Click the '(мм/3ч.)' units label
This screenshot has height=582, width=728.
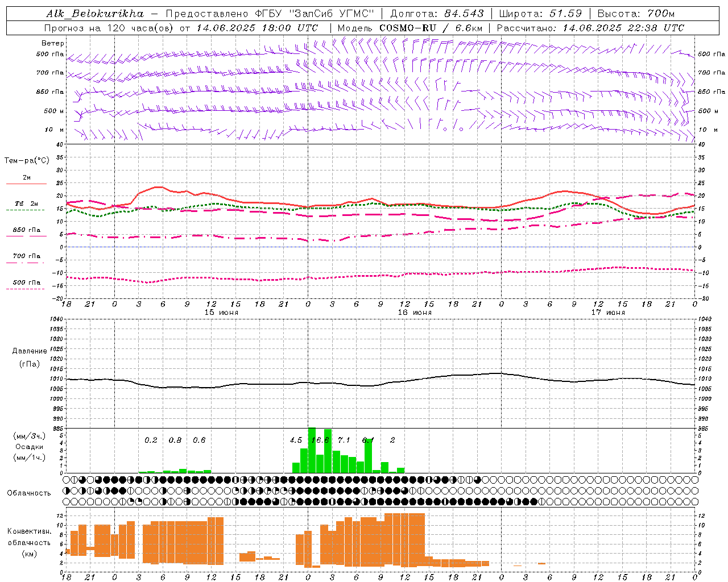(30, 436)
